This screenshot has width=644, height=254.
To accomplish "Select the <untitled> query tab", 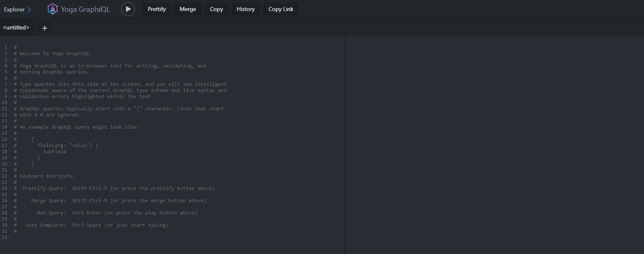I will [x=16, y=27].
